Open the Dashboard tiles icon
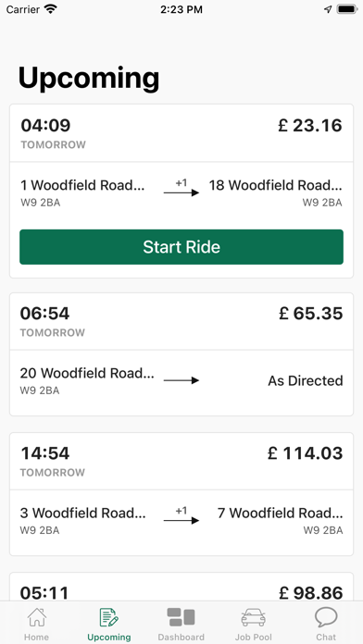The height and width of the screenshot is (644, 363). click(181, 618)
